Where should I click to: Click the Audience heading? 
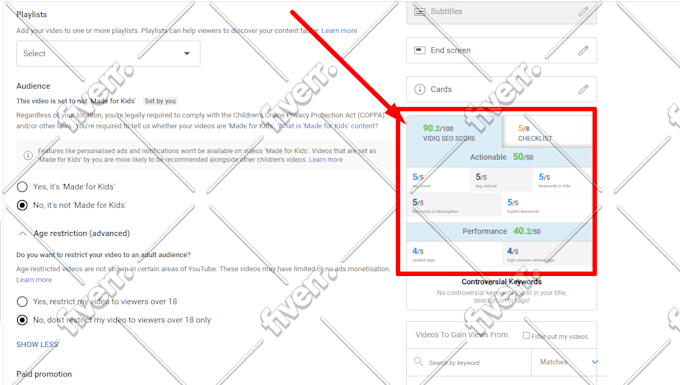[33, 86]
